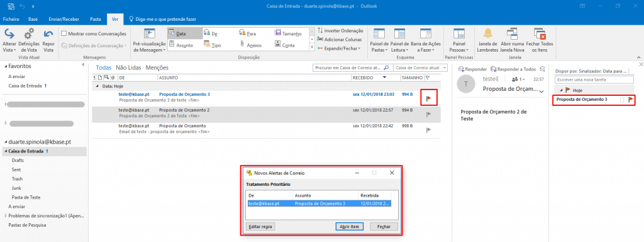The height and width of the screenshot is (242, 644).
Task: Close To-Do bar pane
Action: click(641, 65)
